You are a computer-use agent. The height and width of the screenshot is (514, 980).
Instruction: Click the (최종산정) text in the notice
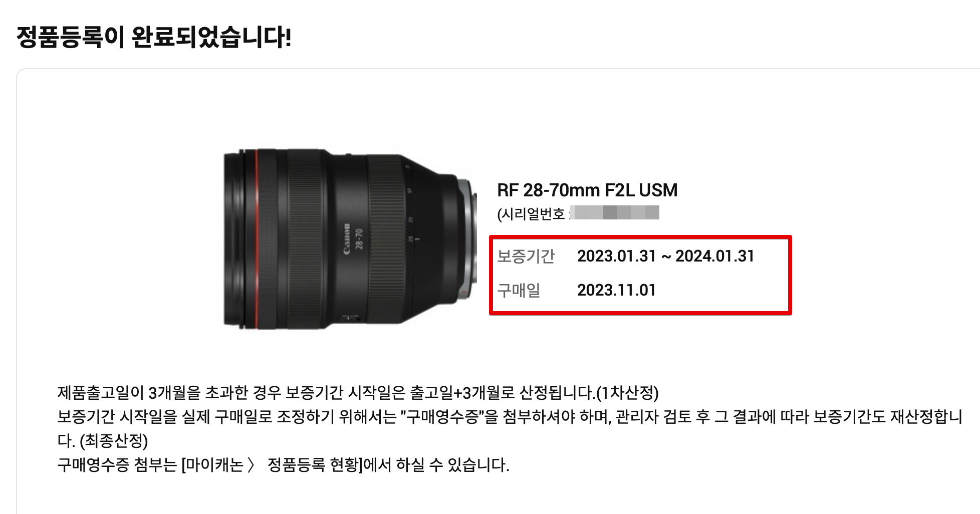pyautogui.click(x=114, y=441)
